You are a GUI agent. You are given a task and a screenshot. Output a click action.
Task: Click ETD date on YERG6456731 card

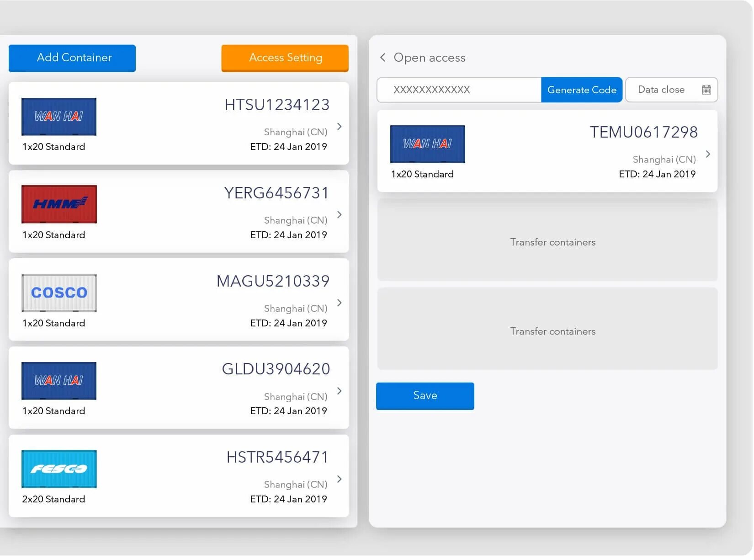click(288, 235)
